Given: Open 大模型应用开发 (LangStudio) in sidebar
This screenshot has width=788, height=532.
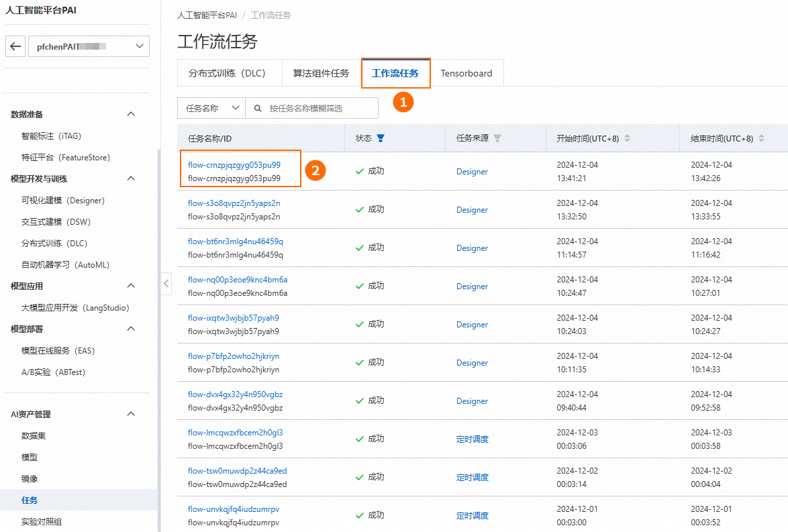Looking at the screenshot, I should [75, 307].
